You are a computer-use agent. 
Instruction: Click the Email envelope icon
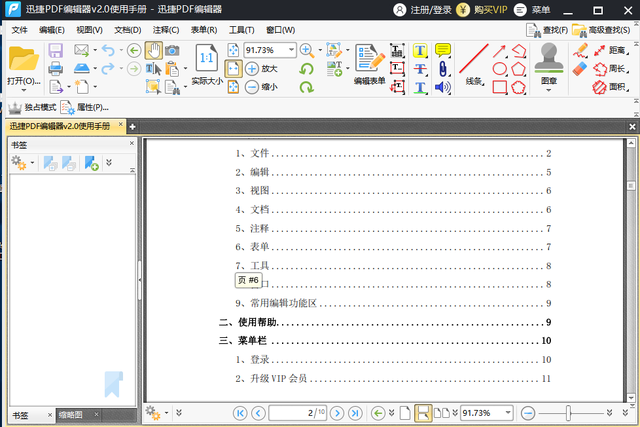click(82, 50)
